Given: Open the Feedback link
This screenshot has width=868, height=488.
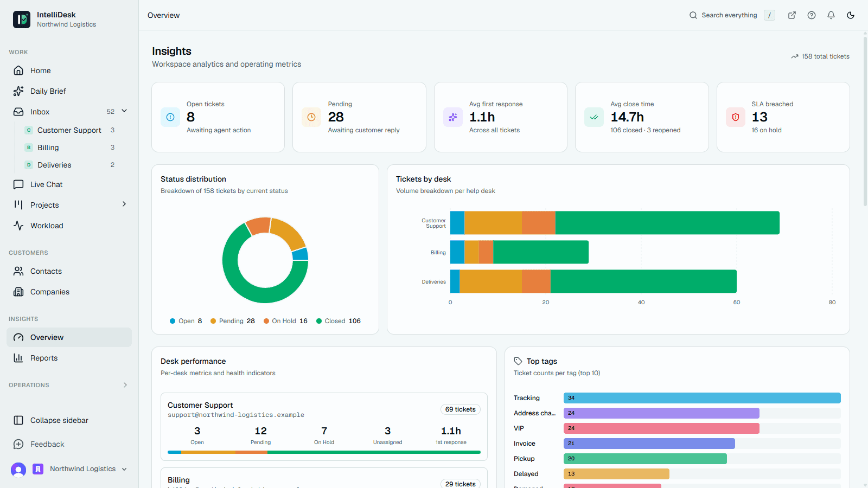Looking at the screenshot, I should click(69, 444).
